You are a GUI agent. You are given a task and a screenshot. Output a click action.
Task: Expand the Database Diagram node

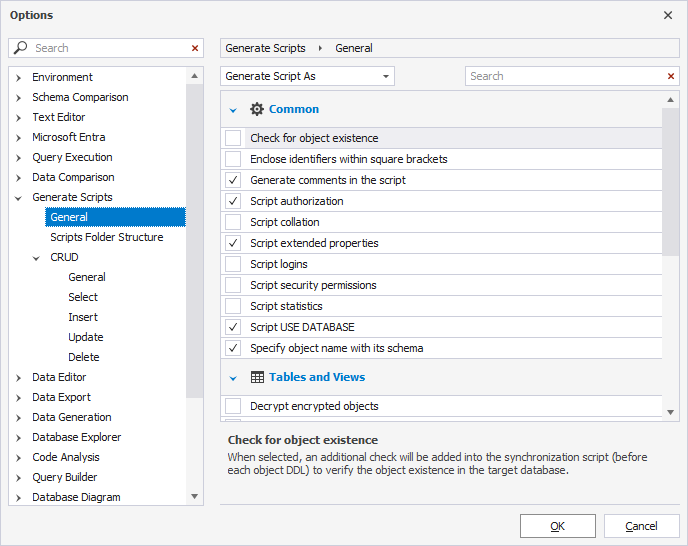18,498
